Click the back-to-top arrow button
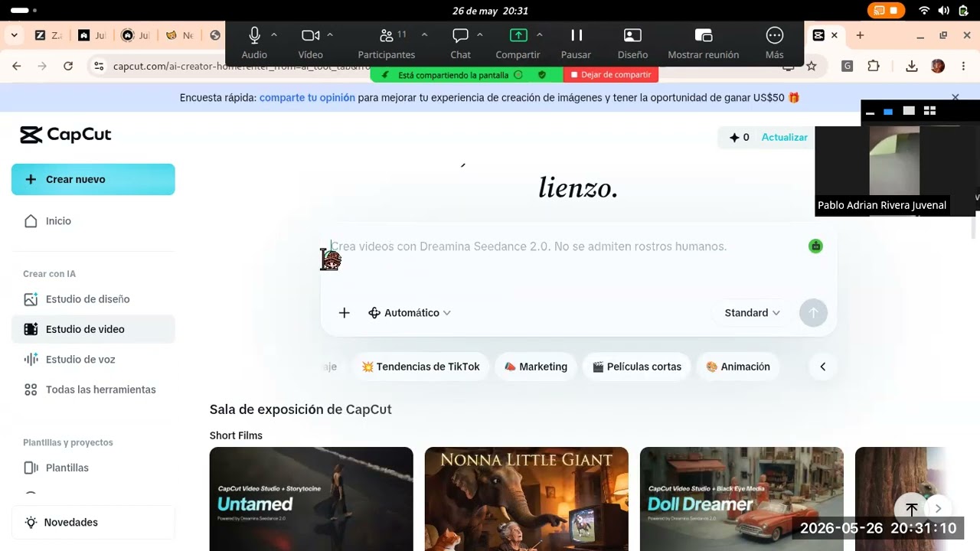 click(911, 509)
